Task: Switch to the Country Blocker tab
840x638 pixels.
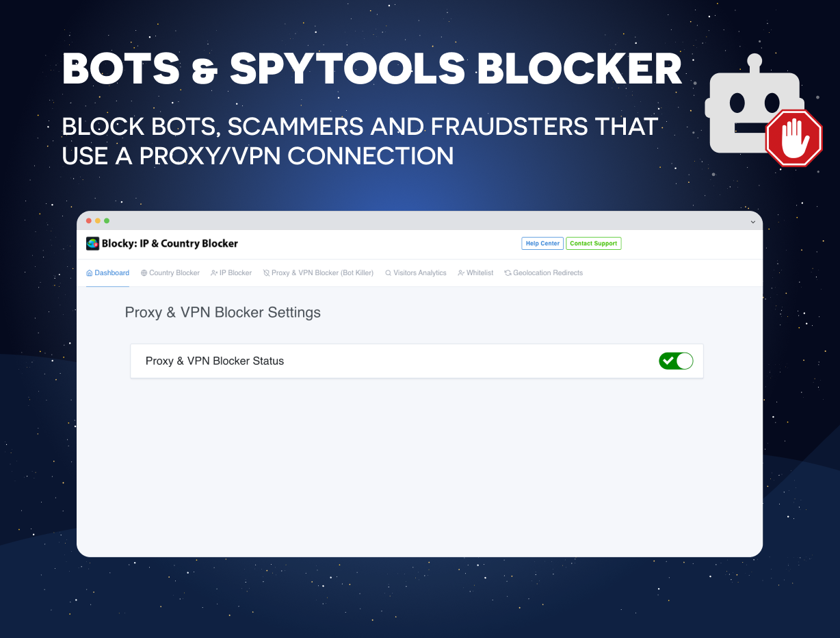Action: (x=170, y=272)
